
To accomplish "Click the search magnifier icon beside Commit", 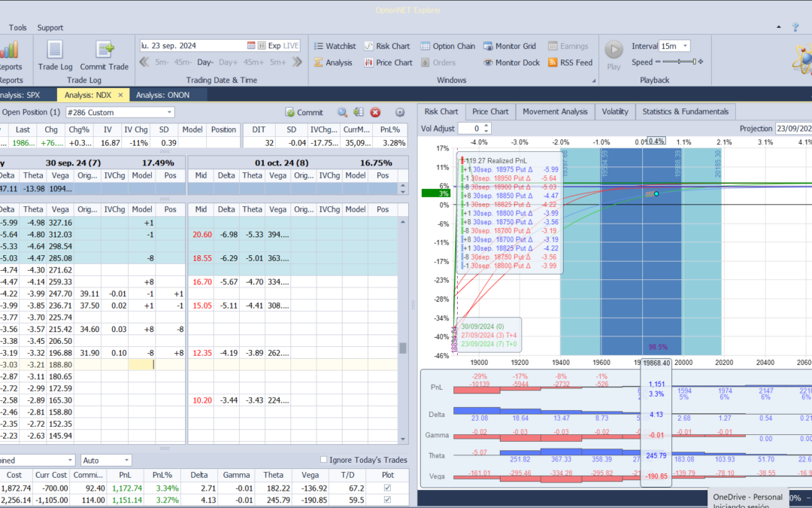I will [342, 112].
